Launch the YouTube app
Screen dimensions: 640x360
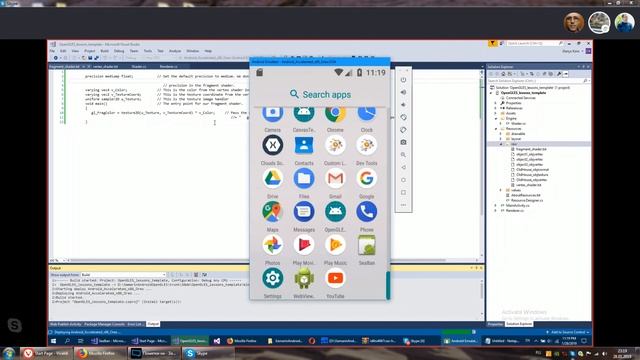coord(335,278)
